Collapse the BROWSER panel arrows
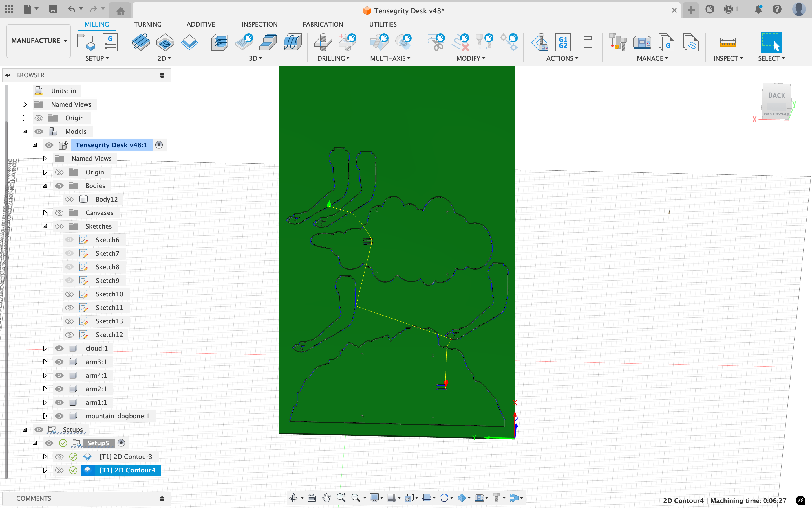Image resolution: width=812 pixels, height=508 pixels. (x=8, y=75)
